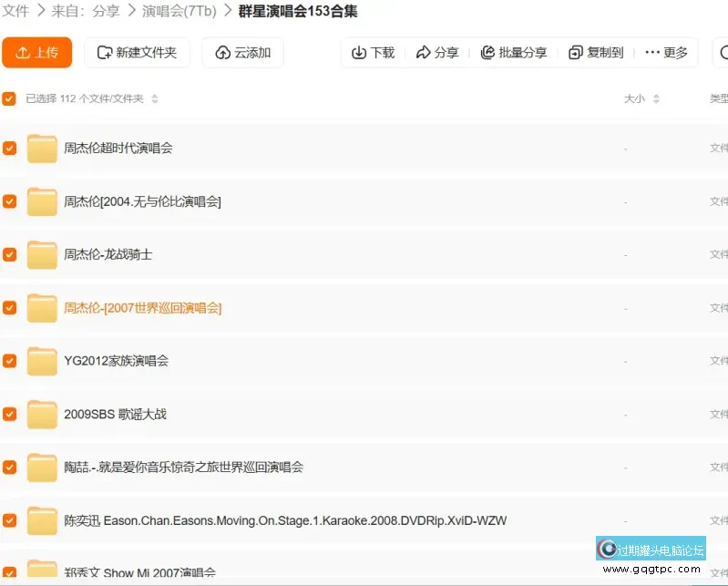This screenshot has width=728, height=586.
Task: Uncheck 周杰伦-[2007世界巡回演唱会] checkbox
Action: click(x=9, y=308)
